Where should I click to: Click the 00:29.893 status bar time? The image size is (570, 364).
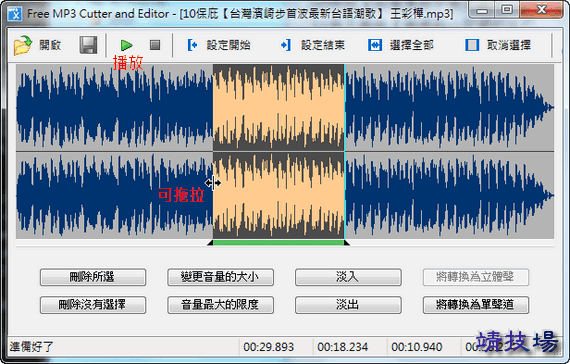point(268,347)
